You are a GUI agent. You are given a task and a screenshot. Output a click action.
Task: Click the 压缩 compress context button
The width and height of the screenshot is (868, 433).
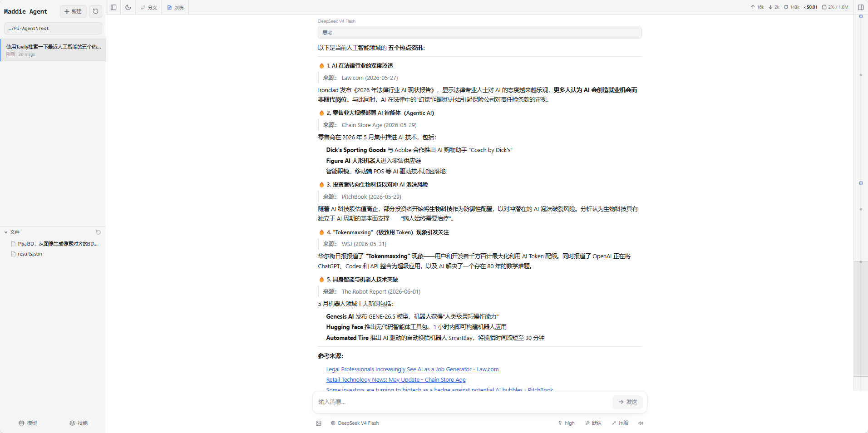coord(620,423)
